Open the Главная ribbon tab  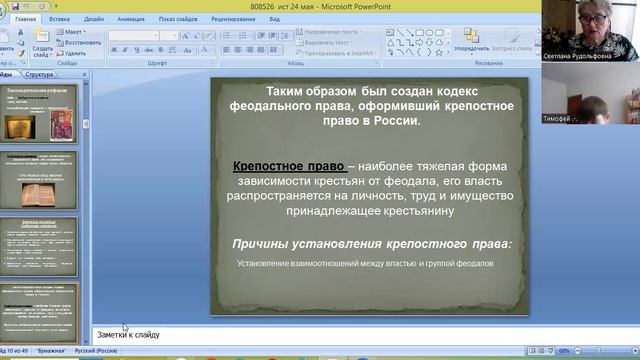[25, 19]
